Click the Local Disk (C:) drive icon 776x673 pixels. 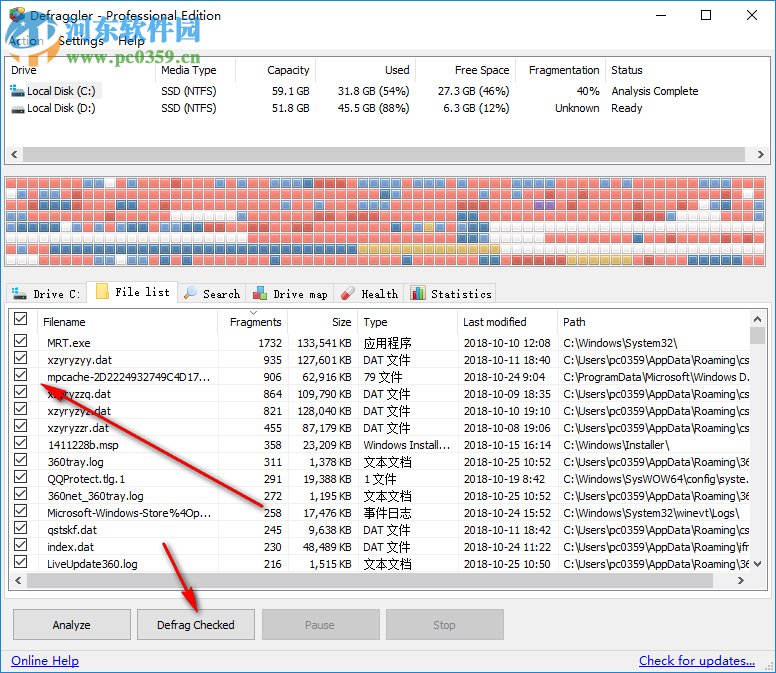click(17, 91)
